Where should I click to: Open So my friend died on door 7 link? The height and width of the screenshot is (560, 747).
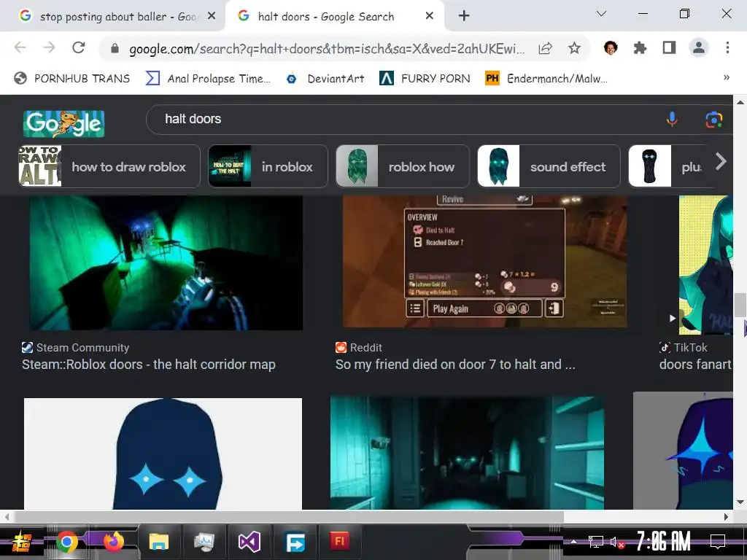455,365
